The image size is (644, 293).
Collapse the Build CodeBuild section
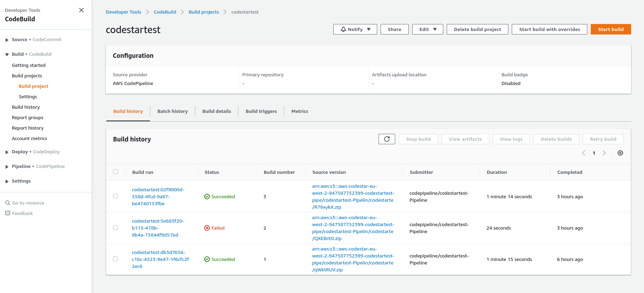click(x=7, y=54)
